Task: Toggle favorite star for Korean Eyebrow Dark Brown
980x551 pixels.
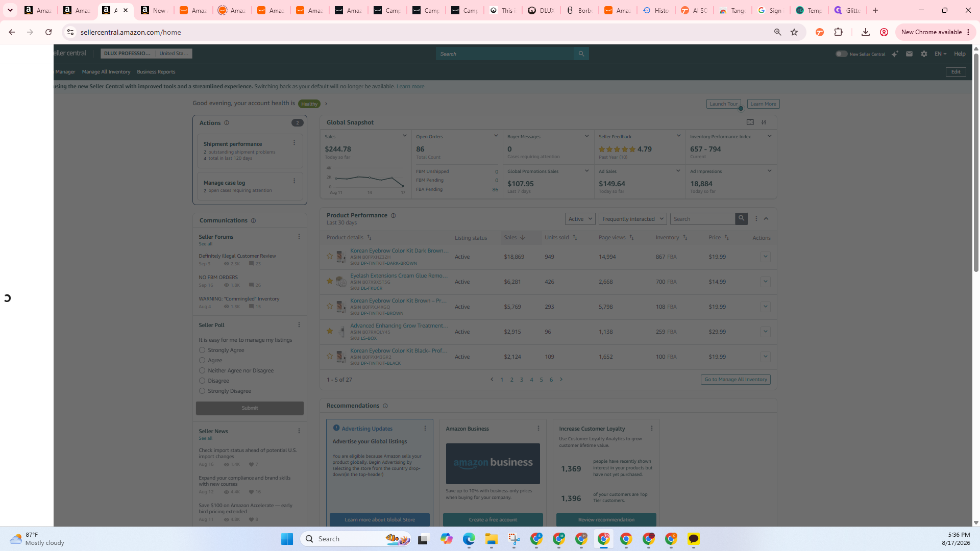Action: coord(330,256)
